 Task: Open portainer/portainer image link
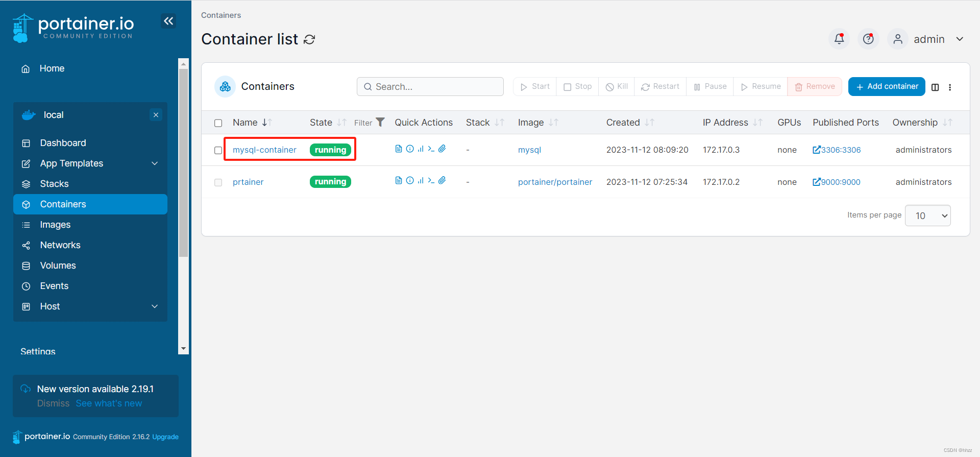[x=555, y=182]
